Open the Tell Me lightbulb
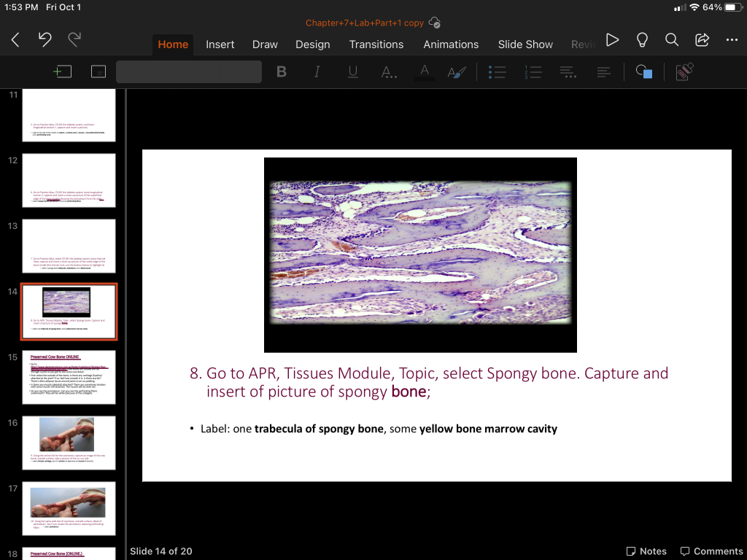The height and width of the screenshot is (560, 747). [x=643, y=40]
